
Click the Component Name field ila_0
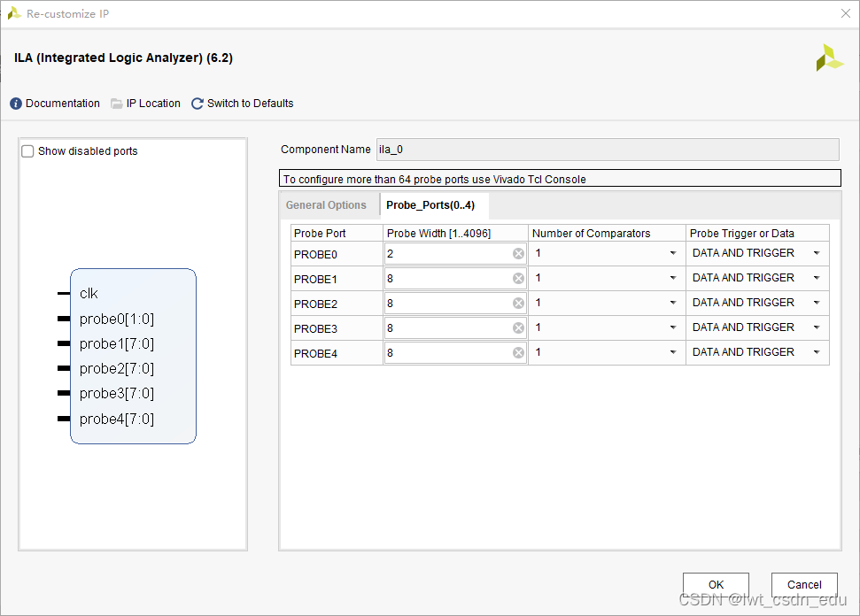(x=608, y=150)
